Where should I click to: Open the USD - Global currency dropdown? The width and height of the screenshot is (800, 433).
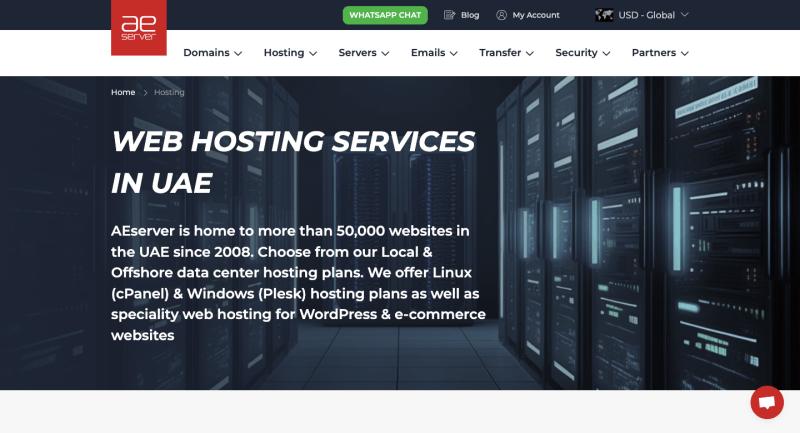point(642,15)
